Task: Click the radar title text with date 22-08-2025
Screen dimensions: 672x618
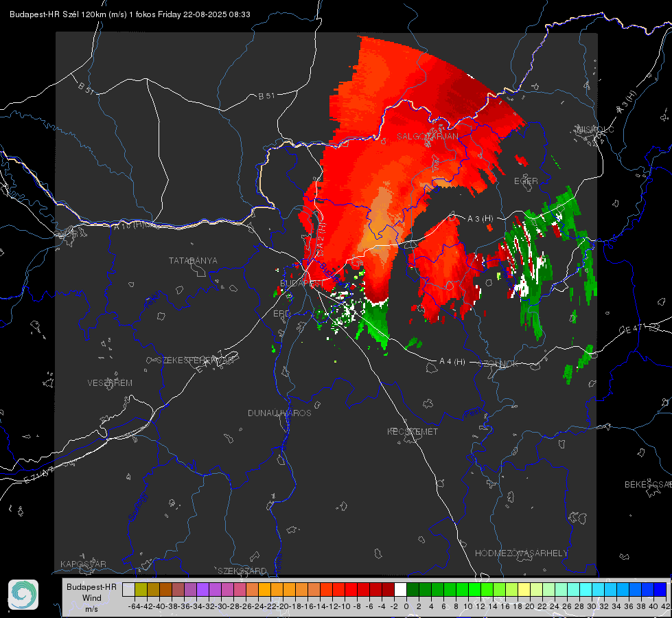Action: (x=130, y=14)
